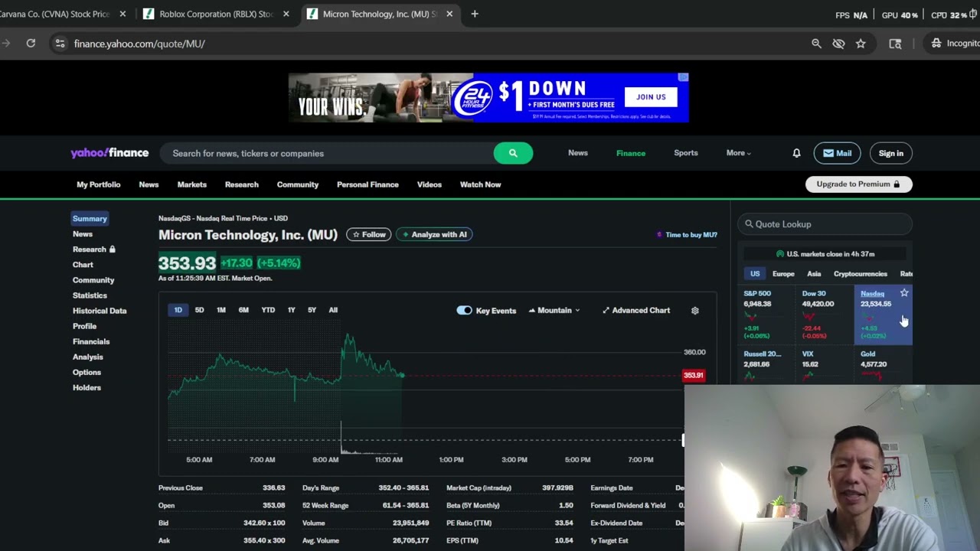The image size is (980, 551).
Task: Select the All chart range
Action: point(333,310)
